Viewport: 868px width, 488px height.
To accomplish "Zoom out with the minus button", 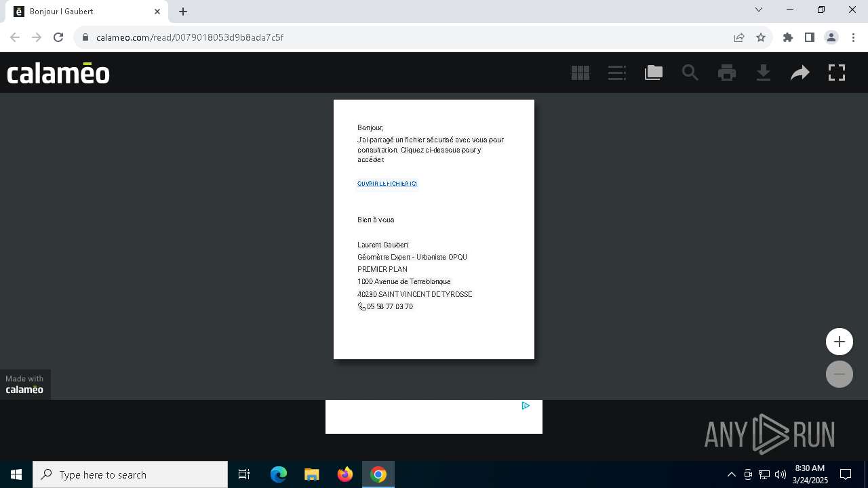I will pos(840,374).
